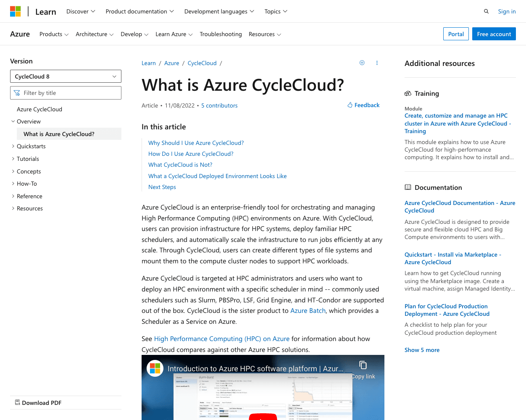Open Azure CycleCloud Documentation link
The width and height of the screenshot is (526, 420).
460,207
